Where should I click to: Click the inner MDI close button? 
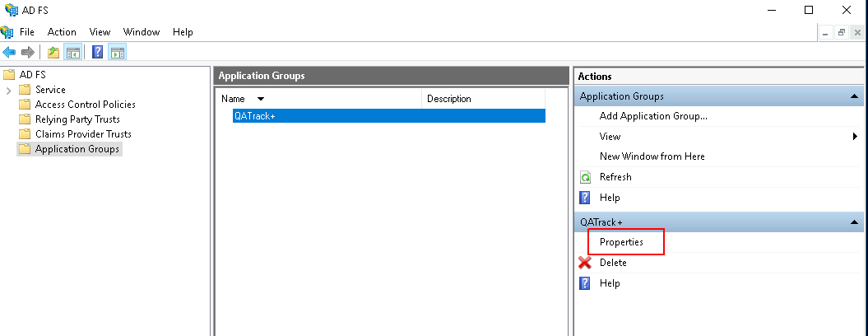pyautogui.click(x=857, y=33)
